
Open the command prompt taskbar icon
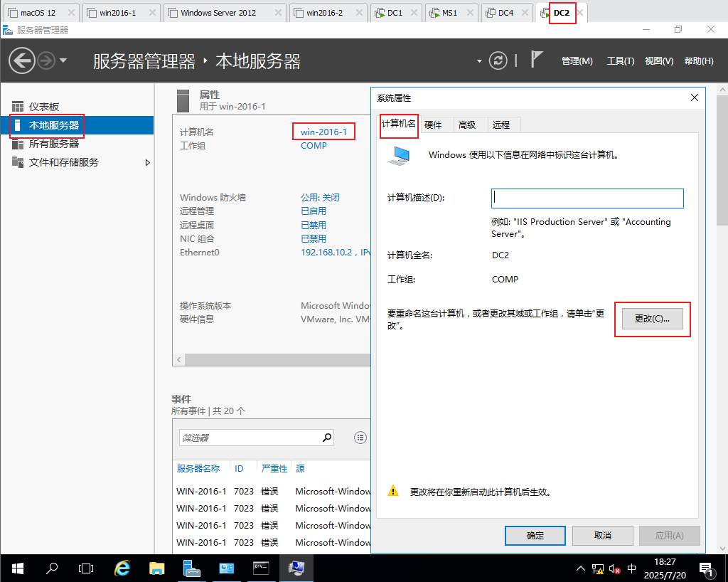[261, 568]
